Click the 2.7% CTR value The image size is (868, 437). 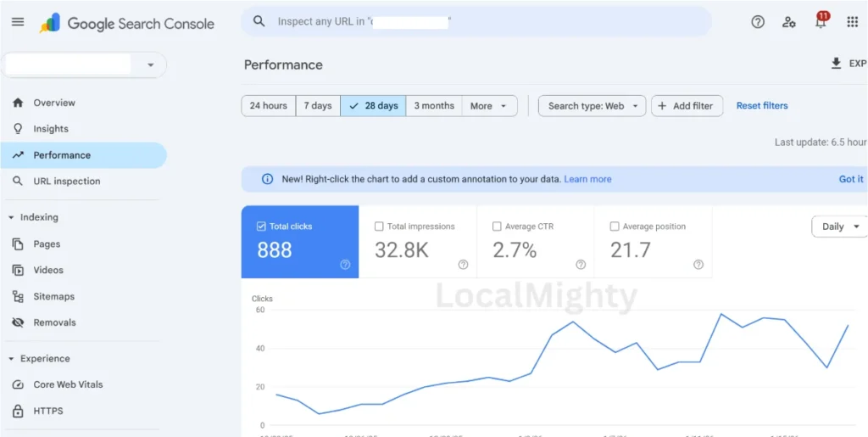coord(515,250)
